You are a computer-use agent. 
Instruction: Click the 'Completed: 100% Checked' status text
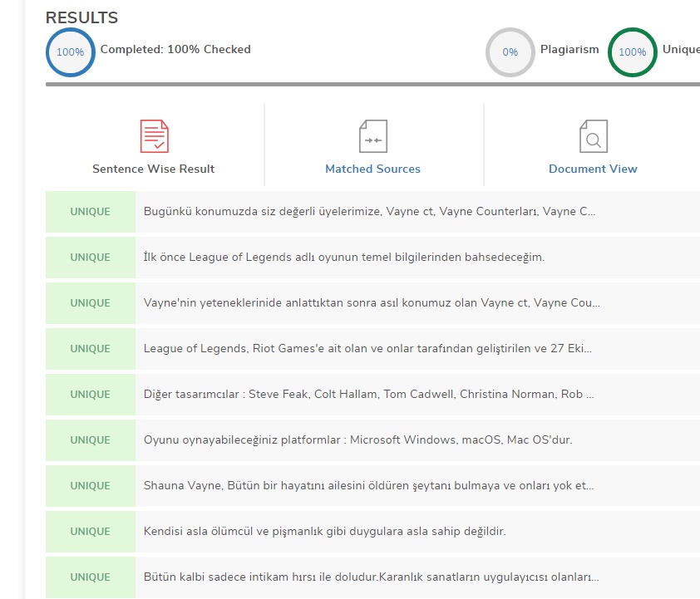click(x=175, y=50)
